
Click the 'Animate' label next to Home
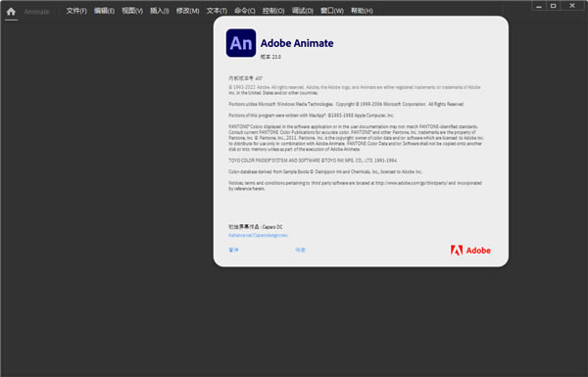point(37,12)
